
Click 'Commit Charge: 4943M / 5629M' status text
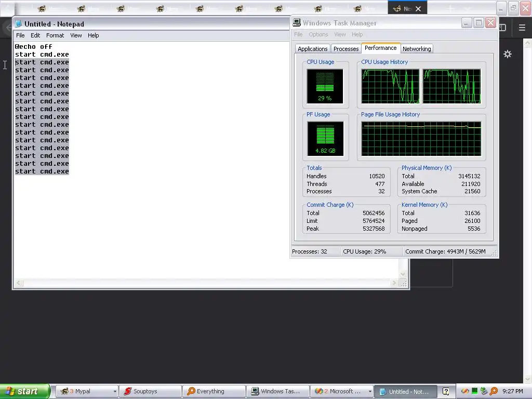pos(445,251)
